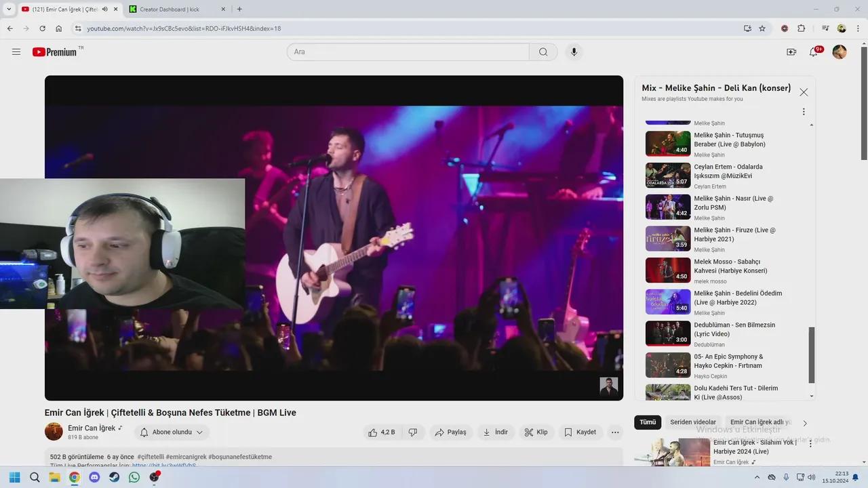Viewport: 868px width, 488px height.
Task: Open the Mix playlist three-dot menu
Action: coord(804,112)
